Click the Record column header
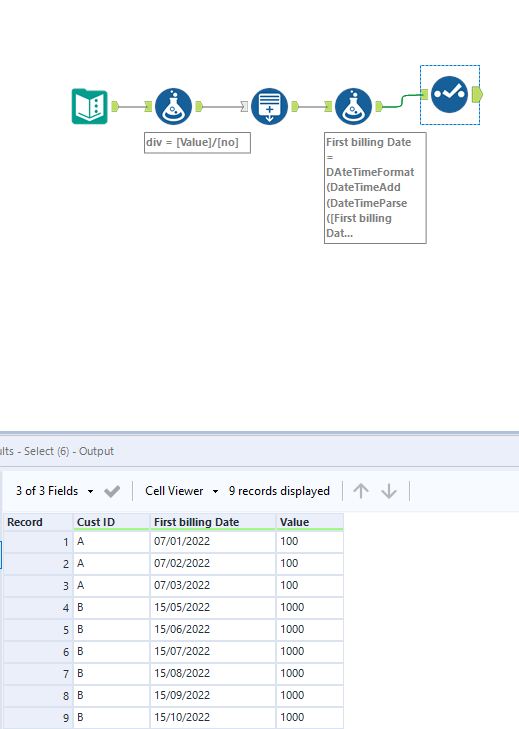519x729 pixels. 38,522
